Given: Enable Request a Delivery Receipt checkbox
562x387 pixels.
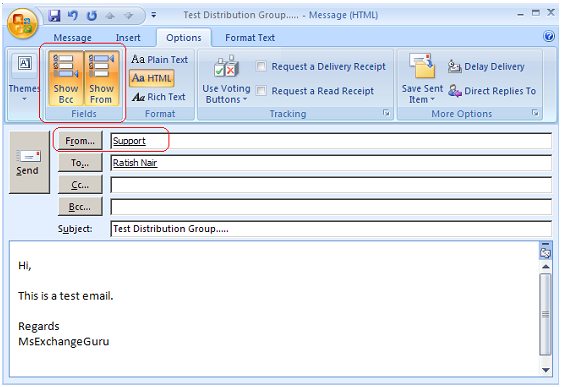Looking at the screenshot, I should pos(261,66).
